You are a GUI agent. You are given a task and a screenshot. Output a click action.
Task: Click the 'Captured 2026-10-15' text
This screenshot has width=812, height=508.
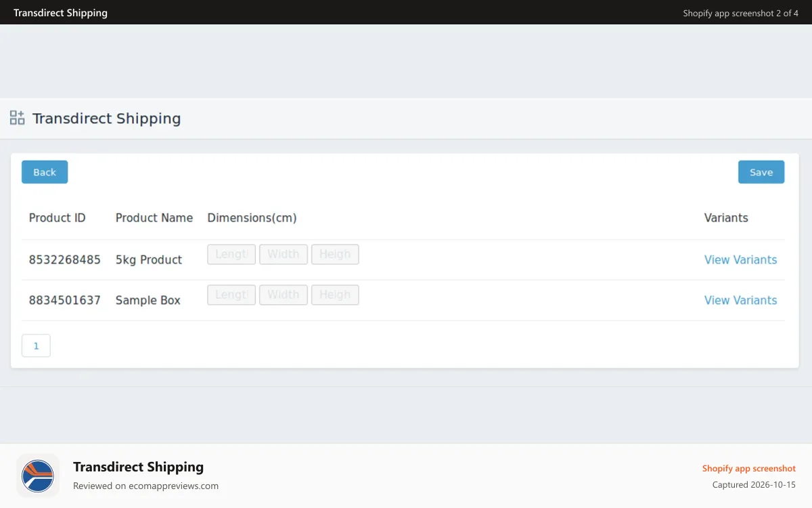pos(754,485)
